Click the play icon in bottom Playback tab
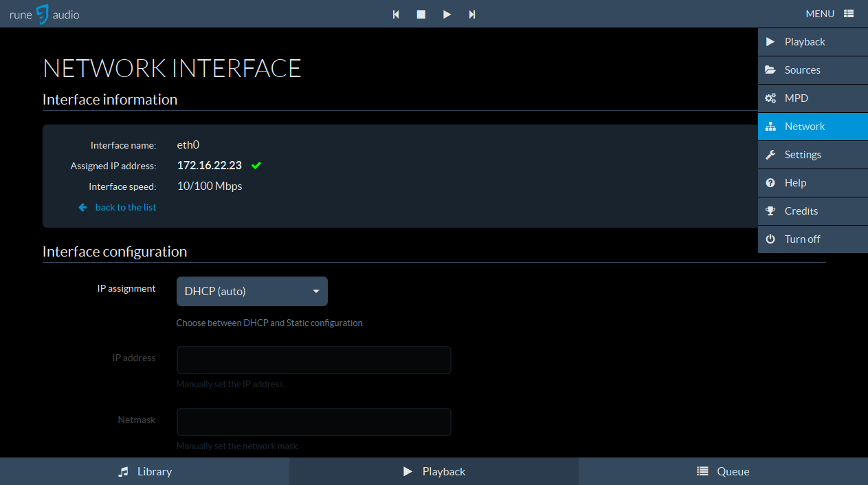The image size is (868, 485). pyautogui.click(x=408, y=471)
